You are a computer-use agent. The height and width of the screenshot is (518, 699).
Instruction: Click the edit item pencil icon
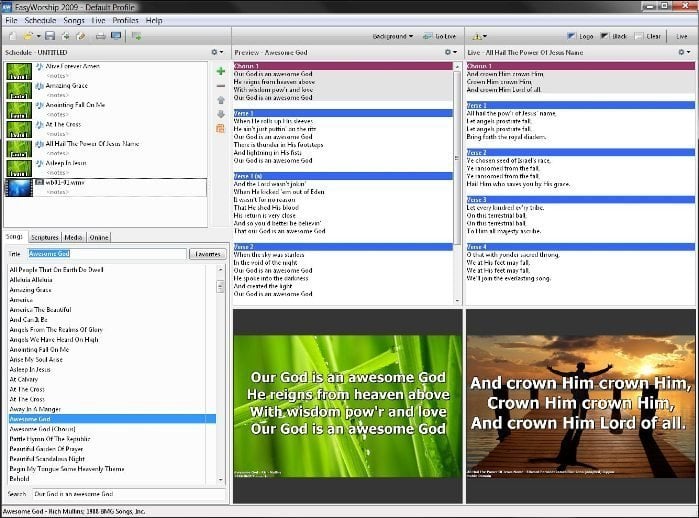tap(81, 36)
